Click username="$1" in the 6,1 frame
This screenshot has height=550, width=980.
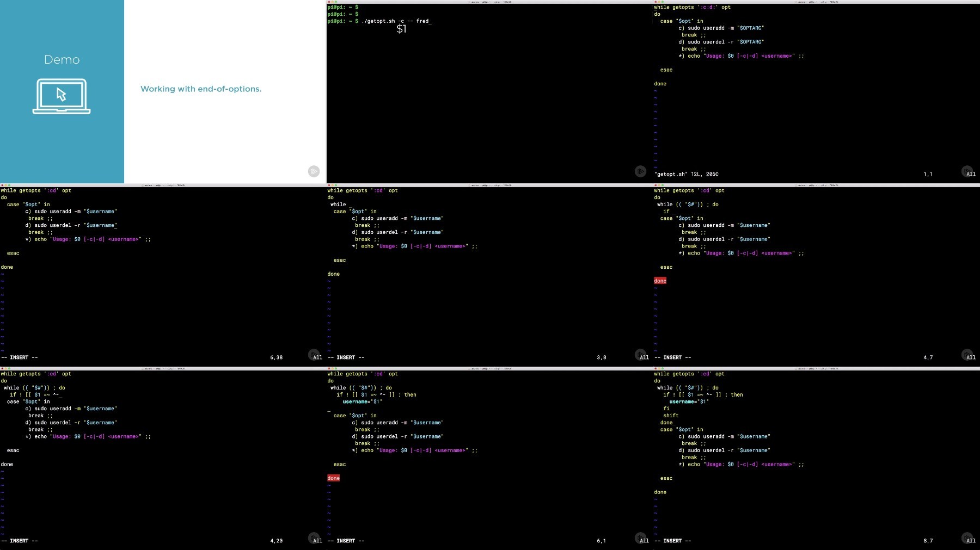(x=363, y=402)
